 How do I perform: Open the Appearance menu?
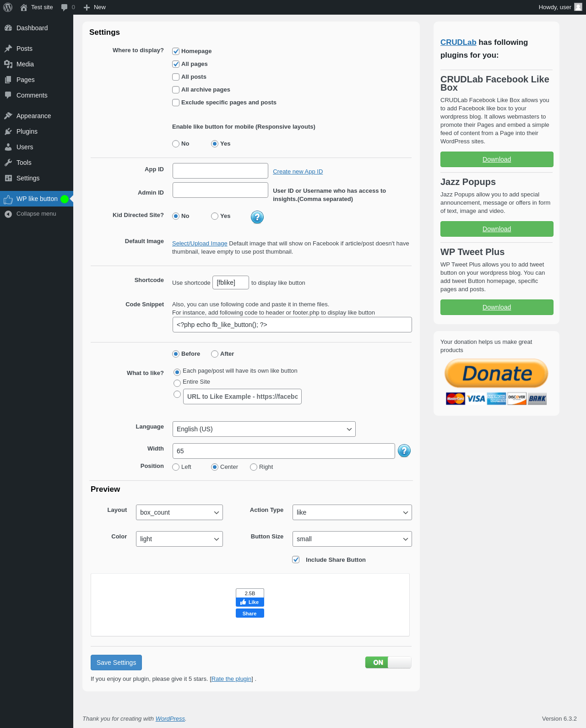37,116
